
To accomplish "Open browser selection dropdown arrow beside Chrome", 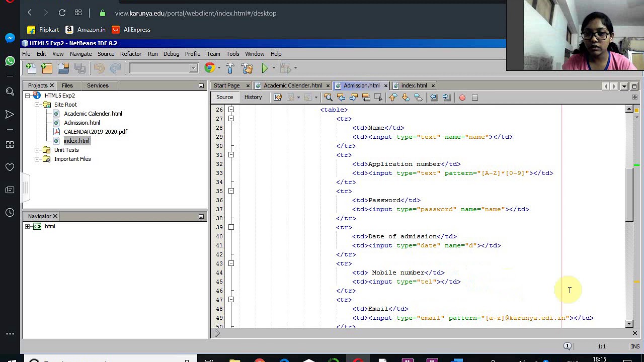I will pyautogui.click(x=219, y=68).
